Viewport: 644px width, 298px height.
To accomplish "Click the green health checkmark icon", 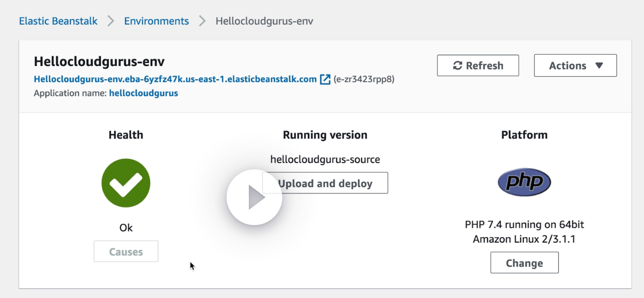I will (125, 183).
